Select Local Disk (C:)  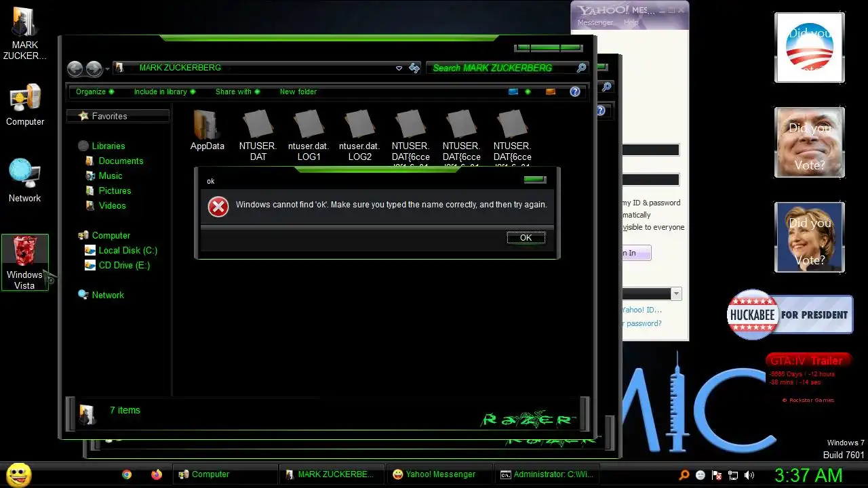coord(121,250)
